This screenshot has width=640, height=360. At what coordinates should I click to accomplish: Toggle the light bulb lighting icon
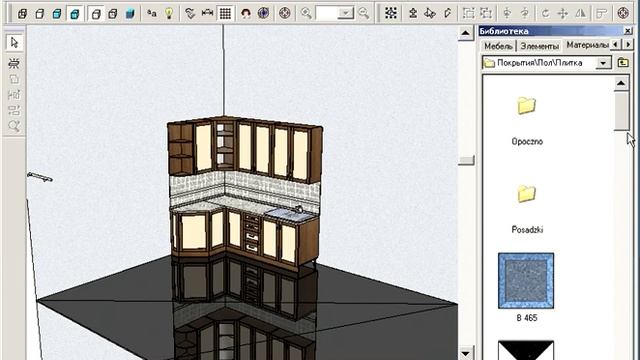169,13
